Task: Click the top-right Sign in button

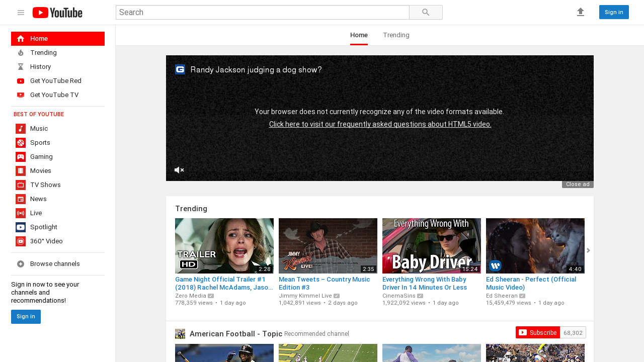Action: (x=614, y=12)
